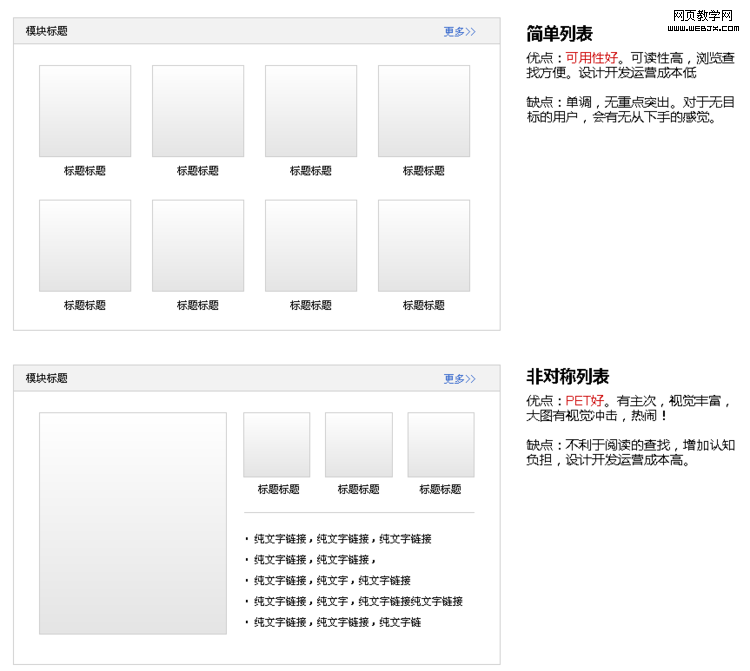Open last thumbnail in second row of upper module
This screenshot has height=671, width=750.
click(x=424, y=246)
